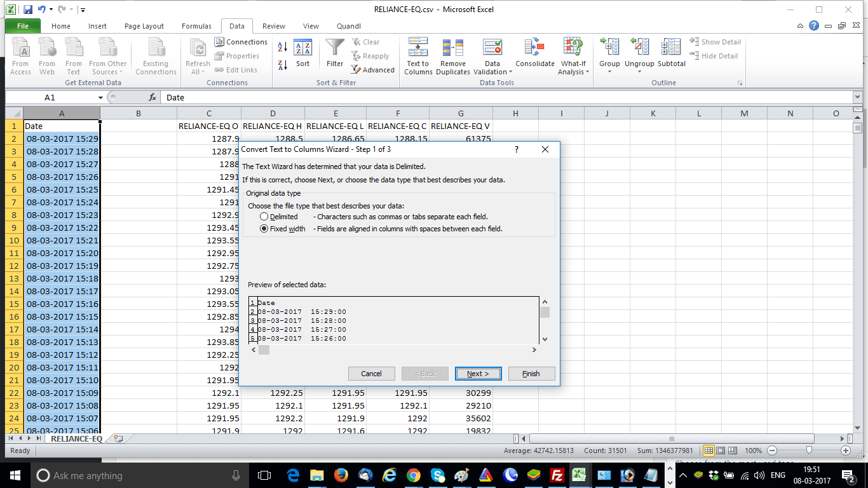Click cell A1 containing Date
The width and height of the screenshot is (868, 488).
tap(62, 126)
